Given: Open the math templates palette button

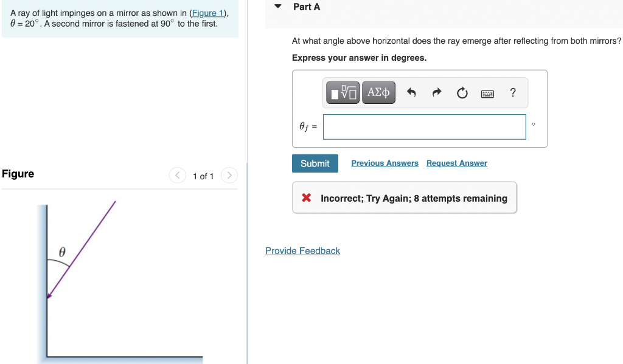Looking at the screenshot, I should pos(343,92).
